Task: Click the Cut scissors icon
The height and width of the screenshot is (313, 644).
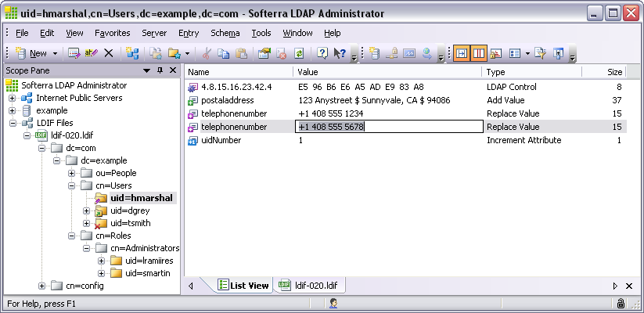Action: 207,53
